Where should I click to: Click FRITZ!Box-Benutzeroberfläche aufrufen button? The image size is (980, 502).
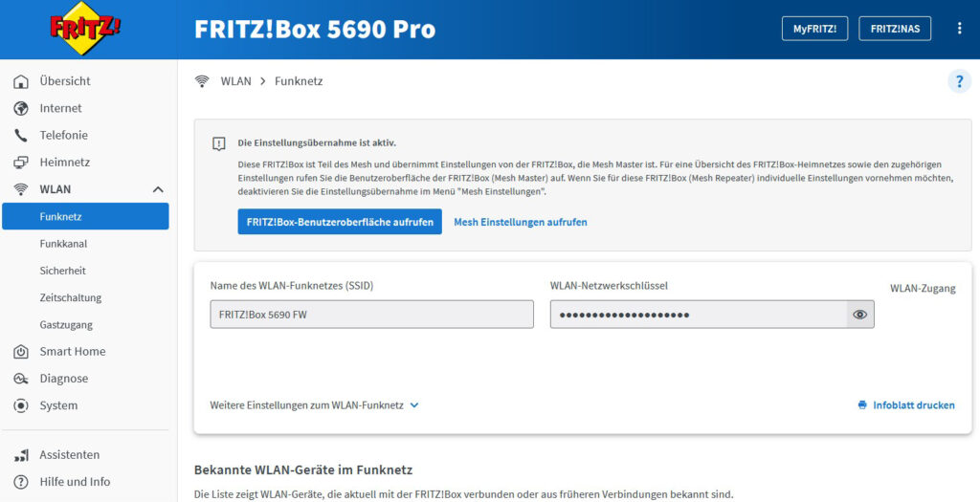[340, 222]
